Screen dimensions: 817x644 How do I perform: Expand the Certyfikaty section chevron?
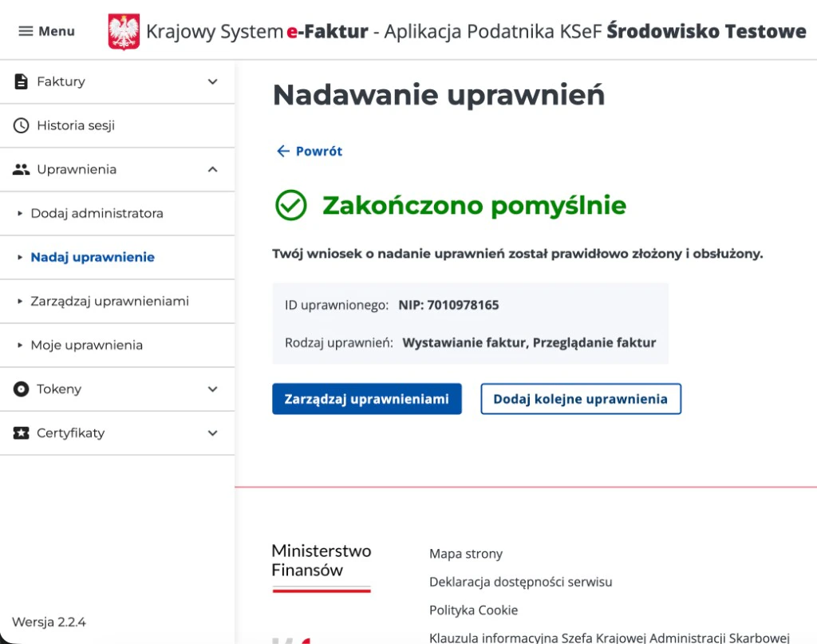click(212, 433)
